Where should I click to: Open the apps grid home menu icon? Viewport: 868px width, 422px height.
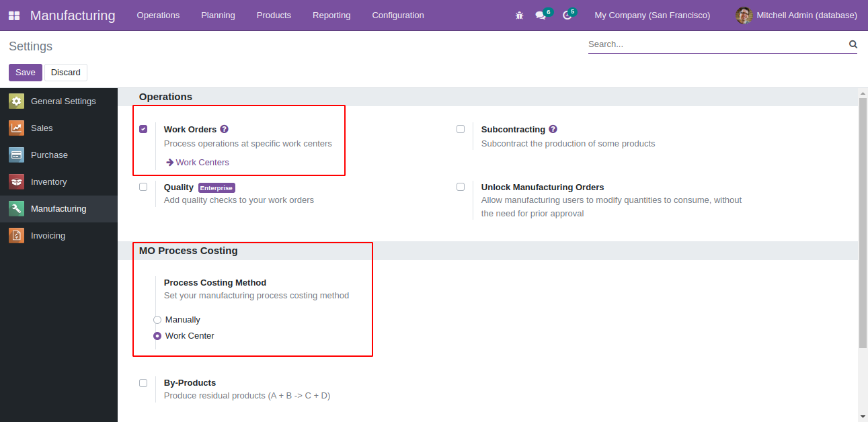14,15
